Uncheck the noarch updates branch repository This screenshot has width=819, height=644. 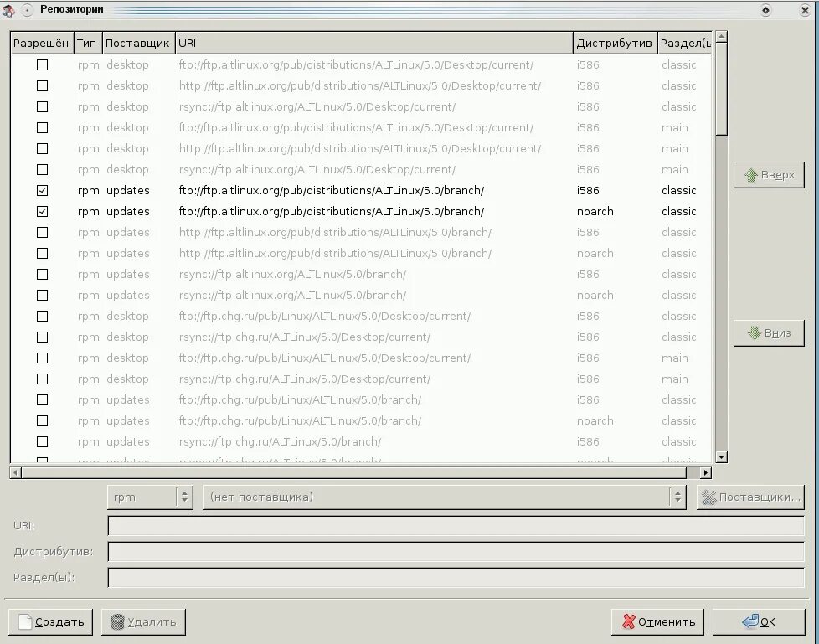[42, 211]
